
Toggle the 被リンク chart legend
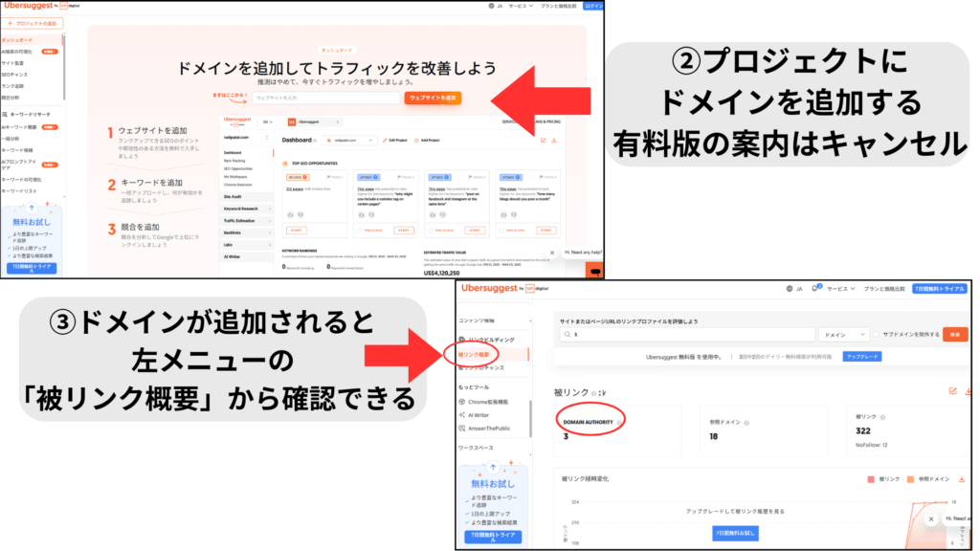[881, 478]
